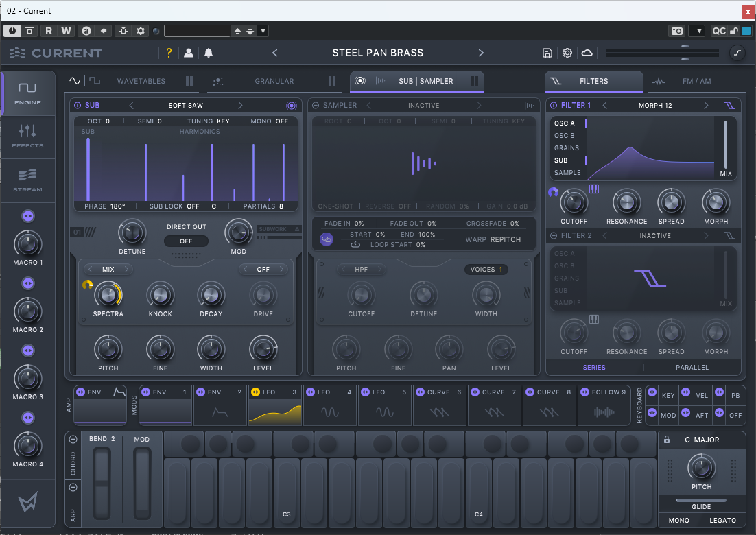This screenshot has width=756, height=535.
Task: Toggle Sub Lock OFF setting
Action: tap(174, 206)
